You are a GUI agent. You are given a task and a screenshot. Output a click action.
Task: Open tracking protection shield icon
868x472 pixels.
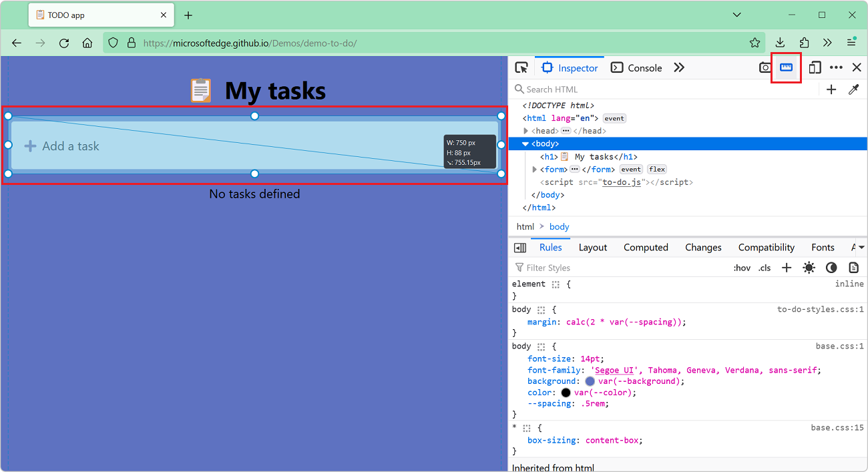[114, 43]
